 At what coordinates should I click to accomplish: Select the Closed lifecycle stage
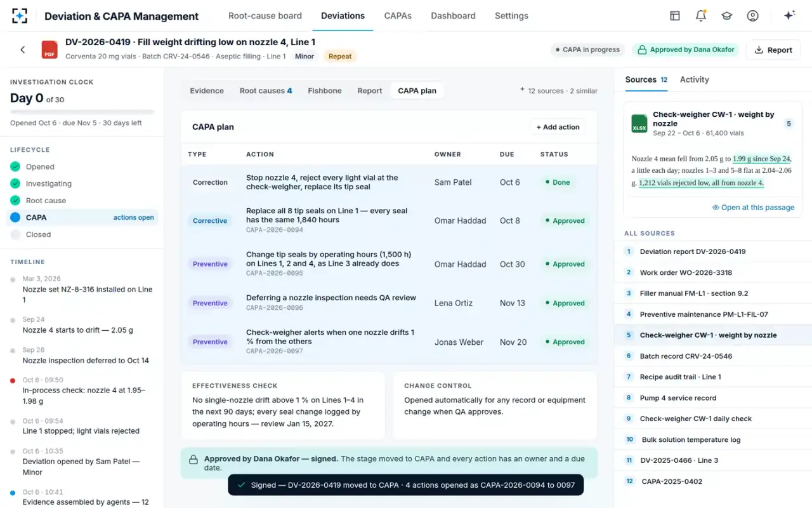[x=82, y=234]
